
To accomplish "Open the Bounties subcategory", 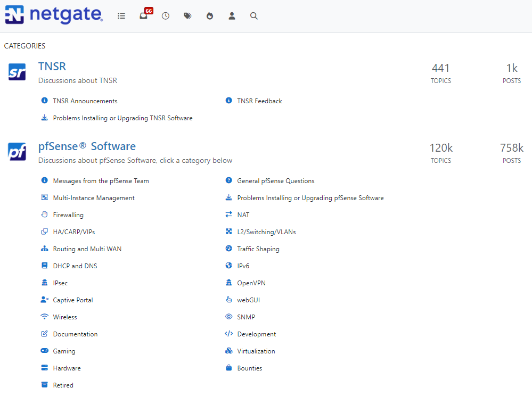I will (250, 368).
